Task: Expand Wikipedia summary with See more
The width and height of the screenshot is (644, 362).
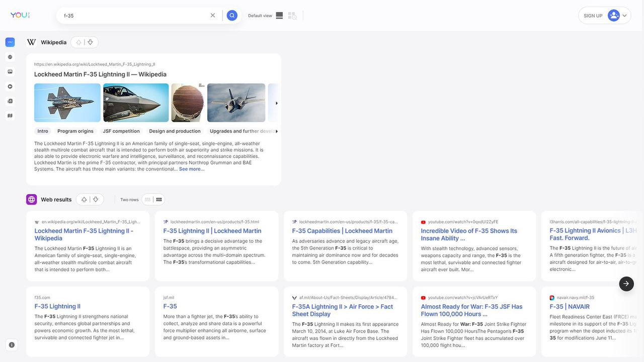Action: [x=192, y=169]
